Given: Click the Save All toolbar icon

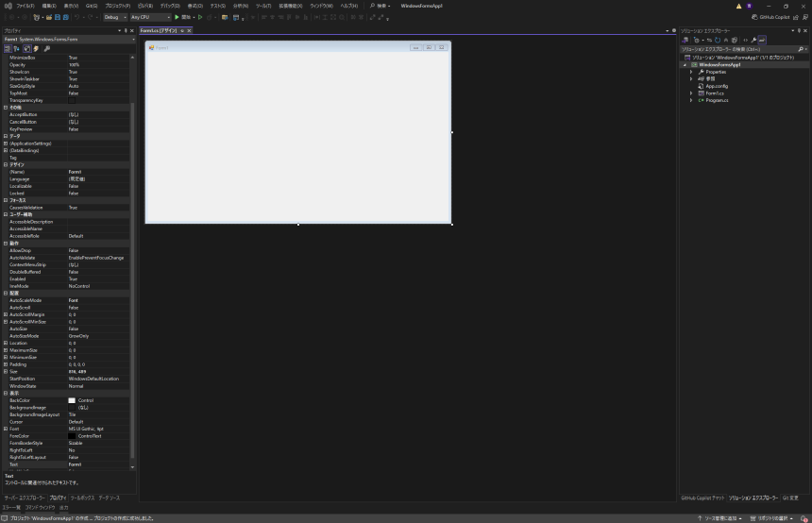Looking at the screenshot, I should tap(64, 17).
